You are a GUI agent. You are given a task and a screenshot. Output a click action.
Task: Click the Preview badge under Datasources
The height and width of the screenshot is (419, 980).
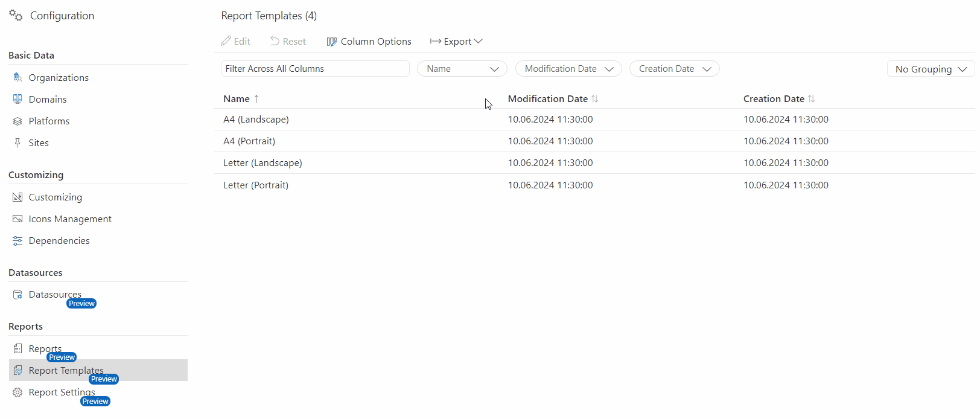coord(81,304)
